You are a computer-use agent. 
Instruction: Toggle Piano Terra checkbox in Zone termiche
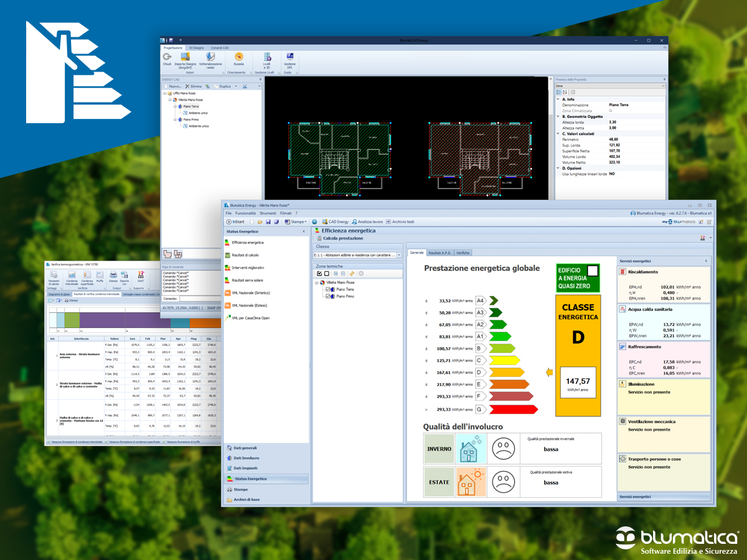[x=328, y=289]
